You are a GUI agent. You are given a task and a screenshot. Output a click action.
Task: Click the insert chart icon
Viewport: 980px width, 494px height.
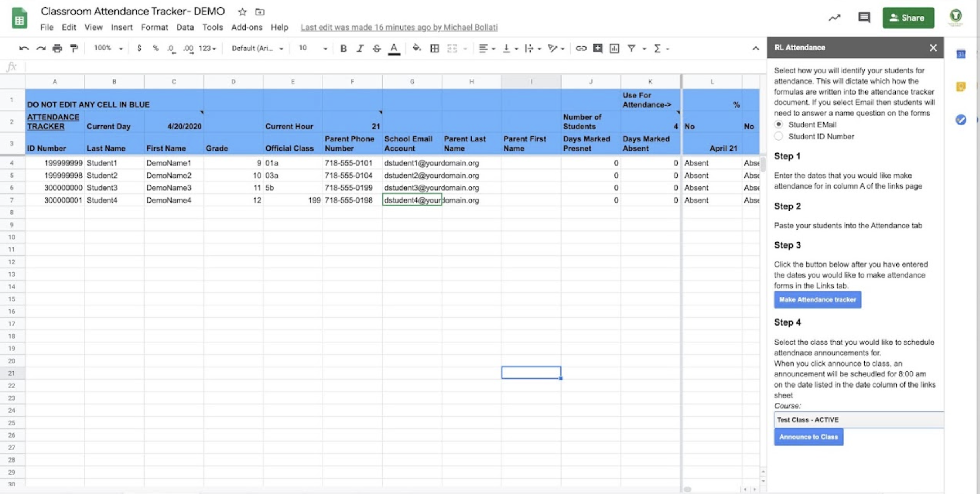(614, 48)
